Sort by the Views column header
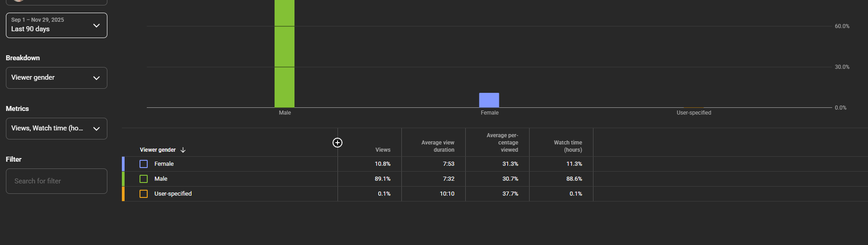 pyautogui.click(x=383, y=150)
